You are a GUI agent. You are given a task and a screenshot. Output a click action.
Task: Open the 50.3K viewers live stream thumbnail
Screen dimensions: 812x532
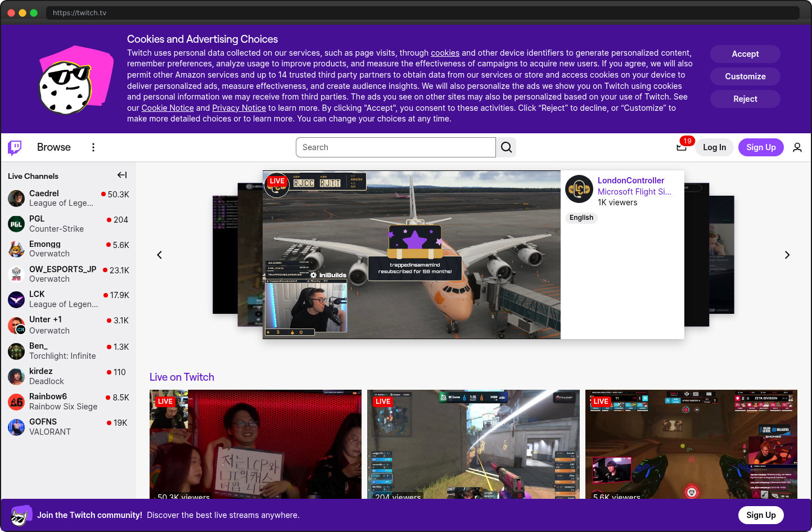tap(255, 444)
